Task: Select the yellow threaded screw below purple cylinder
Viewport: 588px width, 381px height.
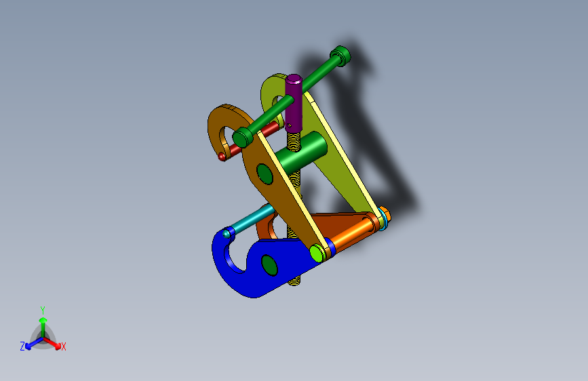Action: [x=294, y=141]
